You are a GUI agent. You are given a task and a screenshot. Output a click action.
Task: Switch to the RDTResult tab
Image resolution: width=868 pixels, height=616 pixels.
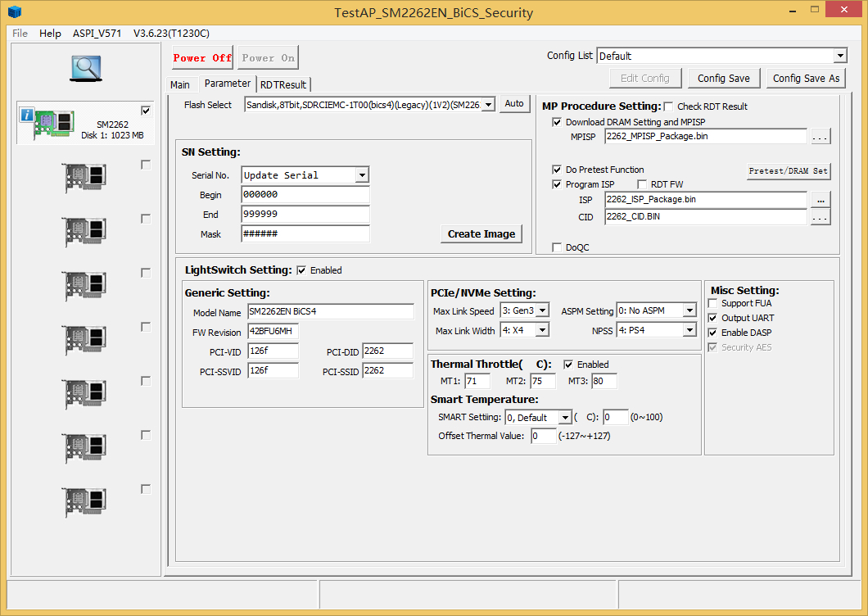point(283,84)
